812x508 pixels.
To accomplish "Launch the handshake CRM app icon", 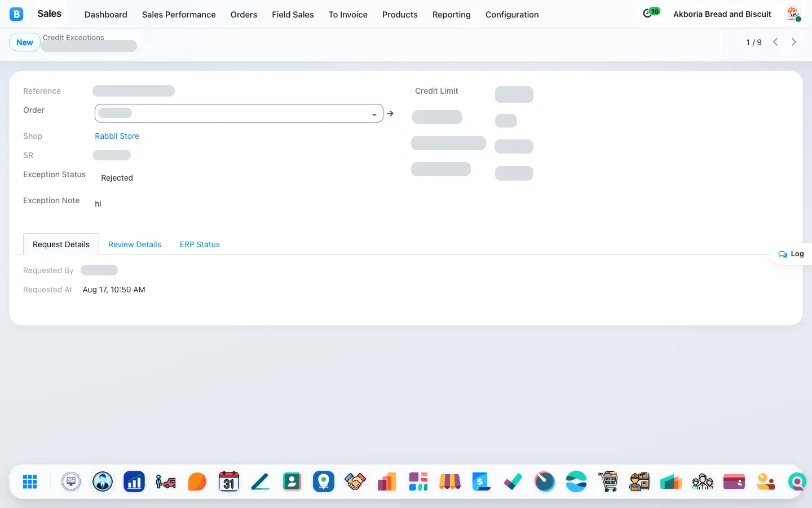I will point(355,481).
